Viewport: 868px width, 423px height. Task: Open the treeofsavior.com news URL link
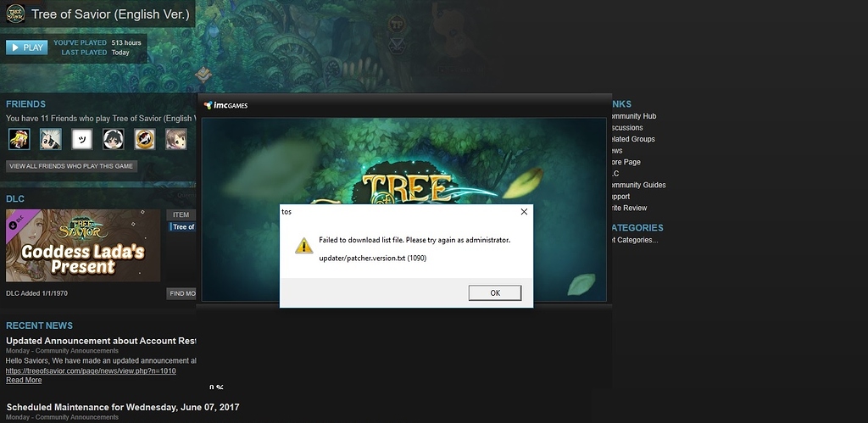click(x=91, y=370)
